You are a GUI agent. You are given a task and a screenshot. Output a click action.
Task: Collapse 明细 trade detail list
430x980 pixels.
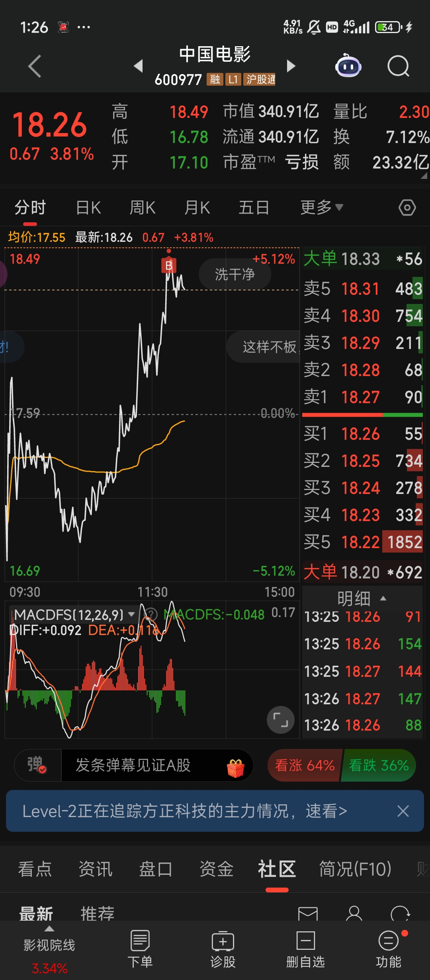(362, 598)
